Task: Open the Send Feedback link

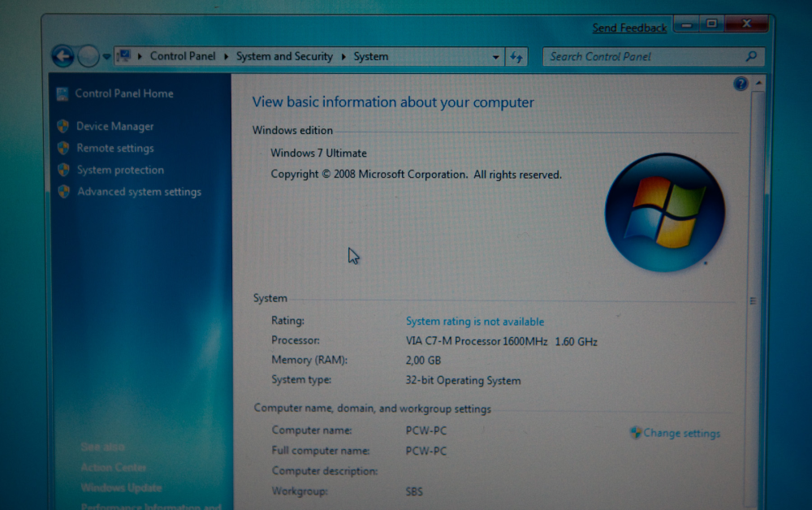Action: [x=629, y=28]
